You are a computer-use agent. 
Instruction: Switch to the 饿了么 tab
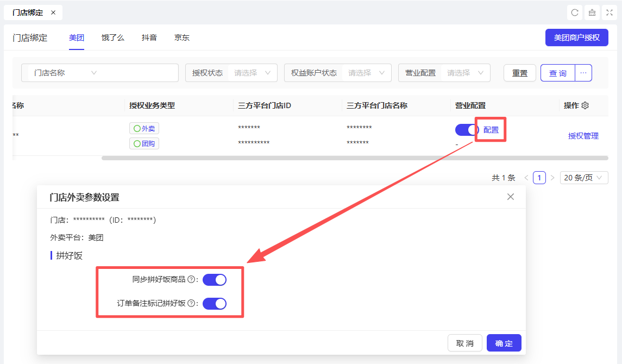[113, 38]
